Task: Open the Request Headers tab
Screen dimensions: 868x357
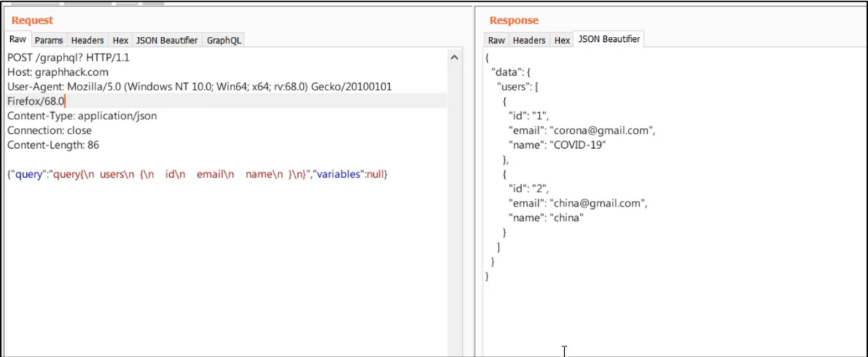Action: click(x=88, y=41)
